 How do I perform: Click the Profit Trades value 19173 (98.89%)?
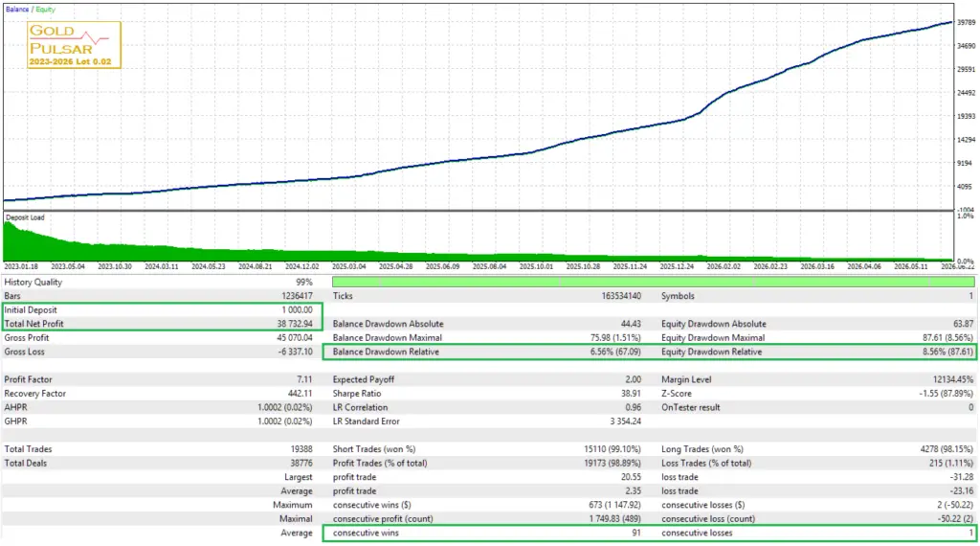(612, 464)
